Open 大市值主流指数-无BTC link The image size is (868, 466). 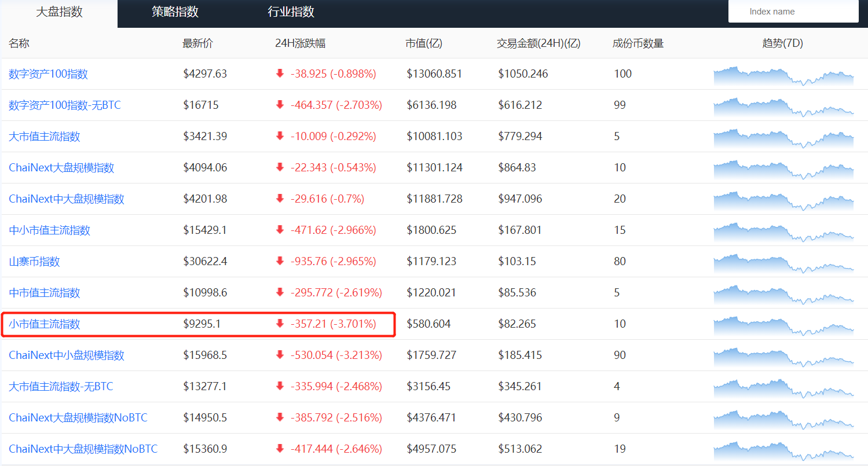click(61, 387)
